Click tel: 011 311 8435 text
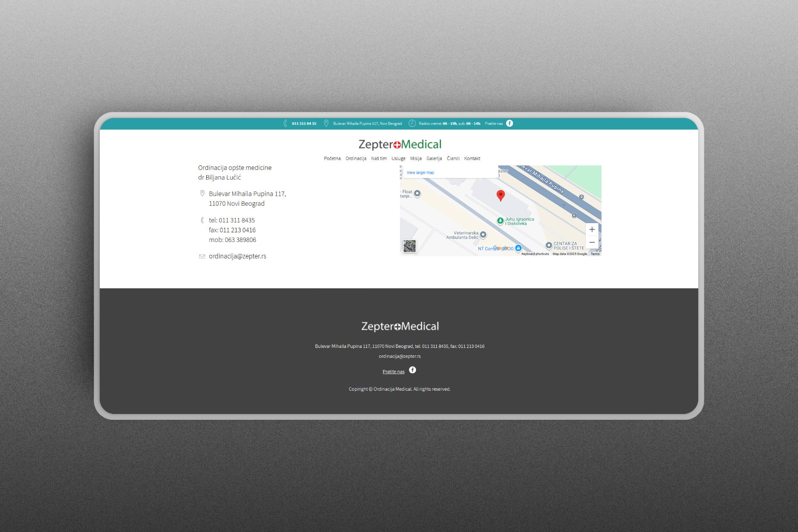 232,220
